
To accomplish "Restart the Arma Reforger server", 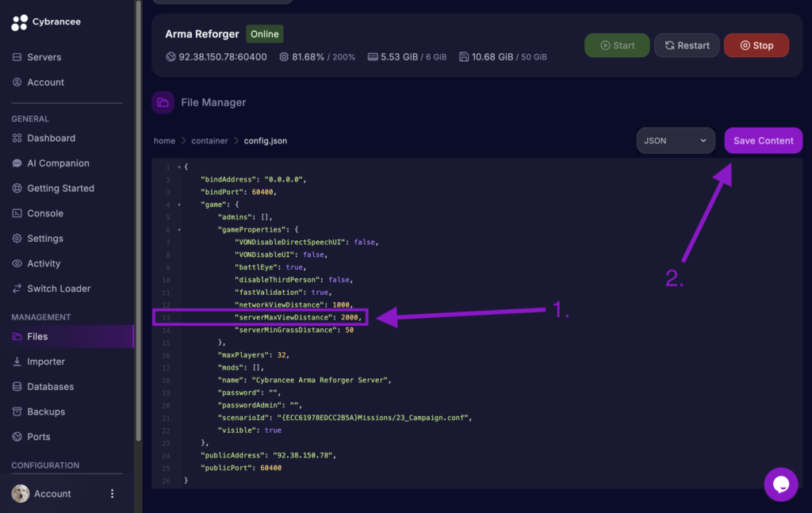I will tap(687, 45).
